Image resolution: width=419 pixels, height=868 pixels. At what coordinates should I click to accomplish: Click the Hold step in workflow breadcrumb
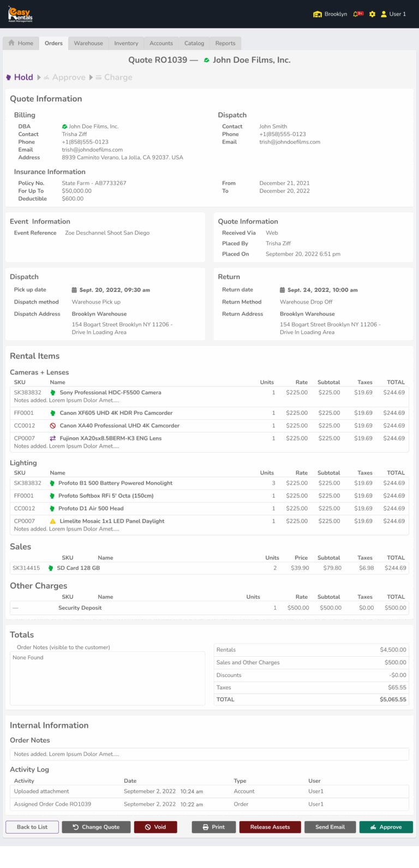[23, 78]
